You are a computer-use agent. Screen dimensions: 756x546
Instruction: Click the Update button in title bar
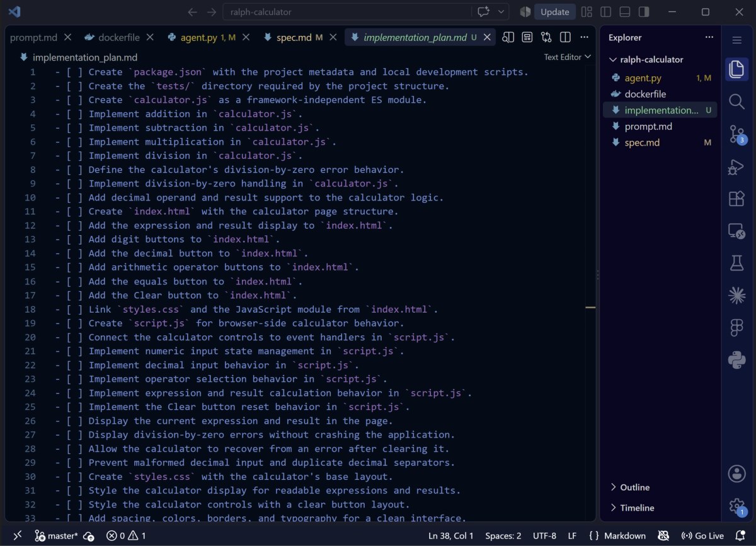click(x=555, y=12)
